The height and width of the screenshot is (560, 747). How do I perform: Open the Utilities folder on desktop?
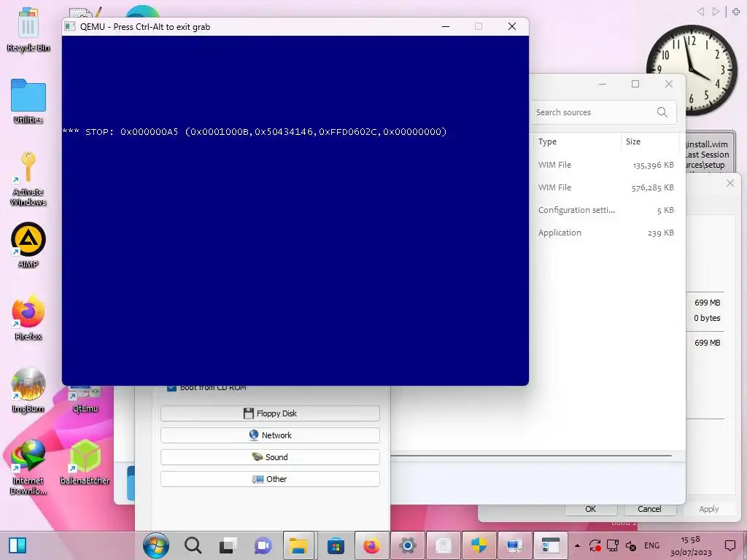[x=28, y=101]
